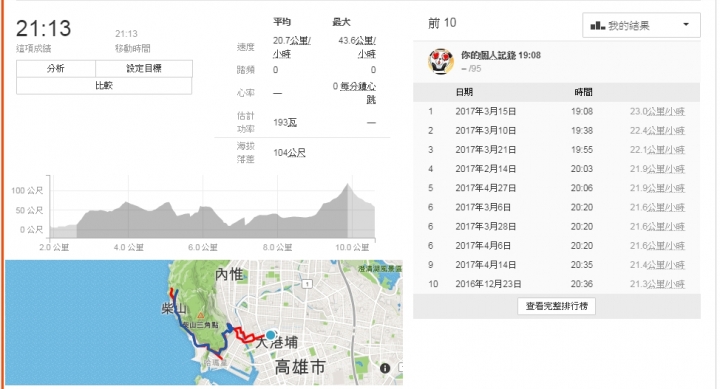
Task: Click the 柴山三角點 triangle peak marker on map
Action: pyautogui.click(x=201, y=316)
